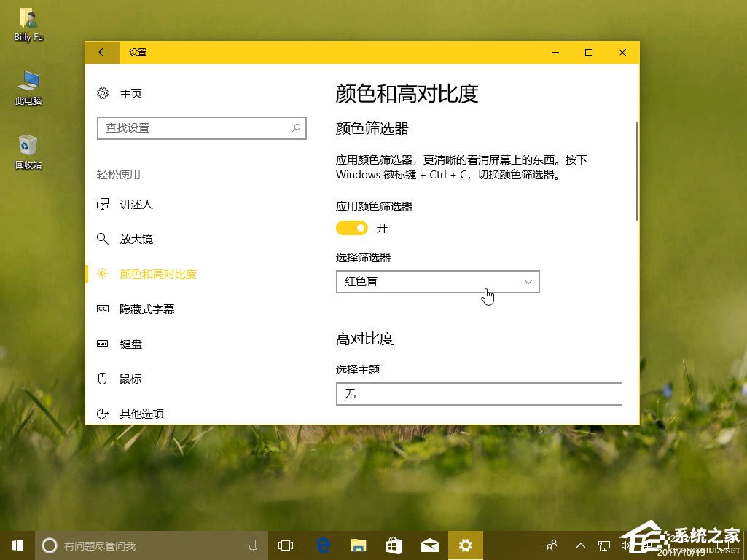This screenshot has height=560, width=747.
Task: Open the 红色盲 color filter dropdown
Action: [437, 282]
